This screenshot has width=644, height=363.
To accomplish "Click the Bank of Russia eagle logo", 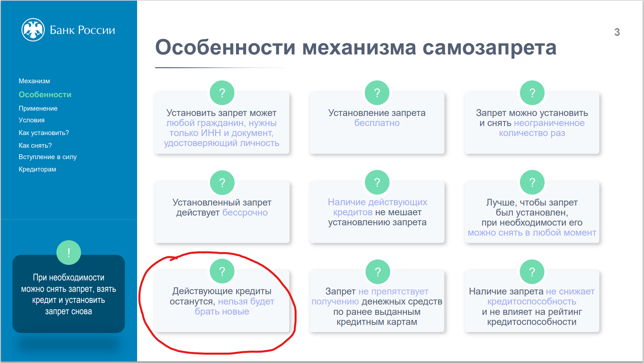I will click(x=33, y=30).
